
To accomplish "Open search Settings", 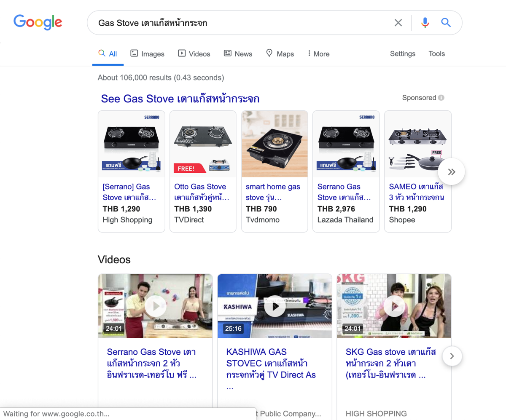I will click(x=403, y=54).
